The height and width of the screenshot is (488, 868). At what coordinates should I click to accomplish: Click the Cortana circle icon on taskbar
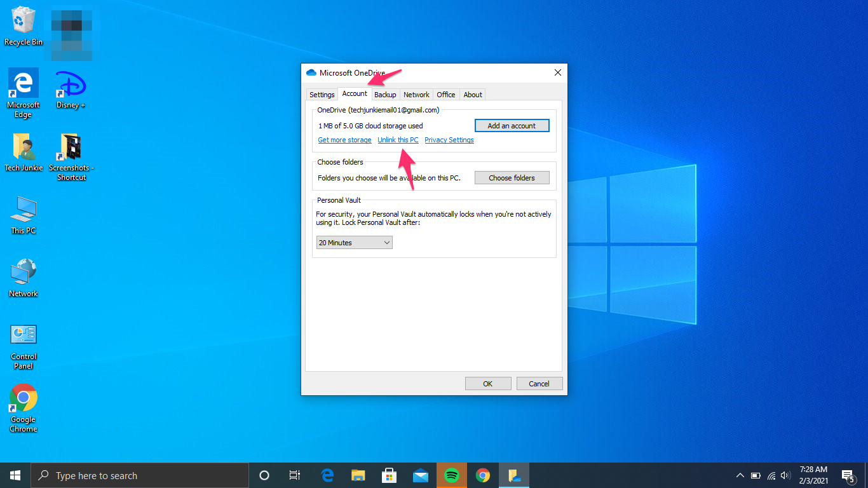(x=264, y=475)
